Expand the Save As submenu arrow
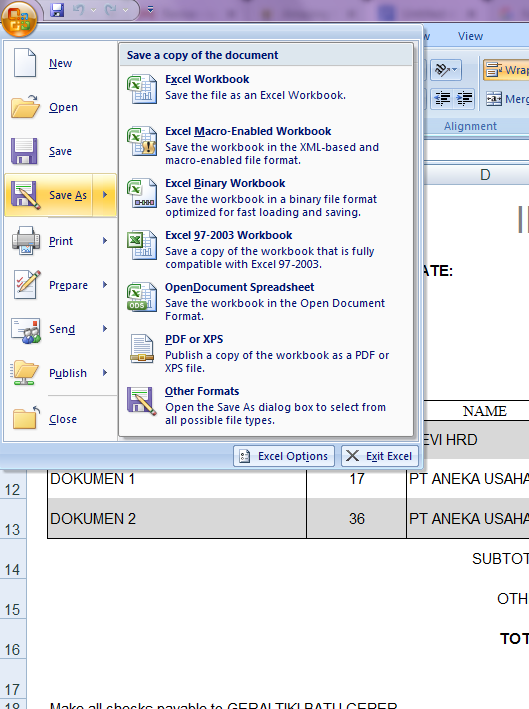Image resolution: width=529 pixels, height=709 pixels. pyautogui.click(x=105, y=195)
